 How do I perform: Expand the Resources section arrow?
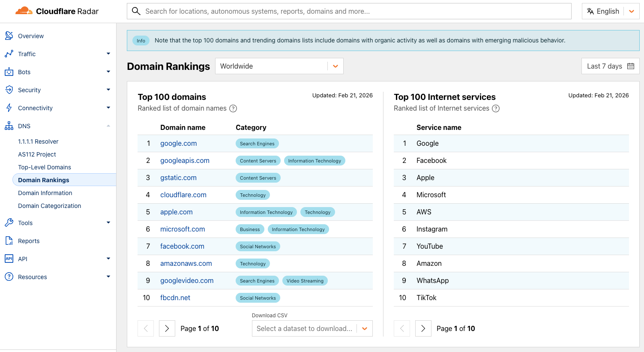point(108,277)
